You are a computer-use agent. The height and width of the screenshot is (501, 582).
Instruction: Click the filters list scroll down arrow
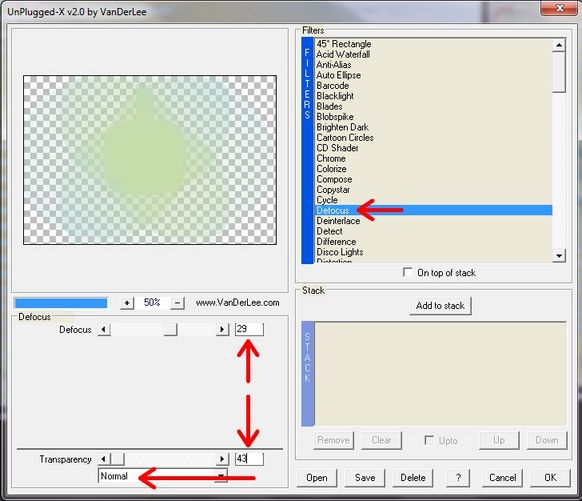(559, 255)
